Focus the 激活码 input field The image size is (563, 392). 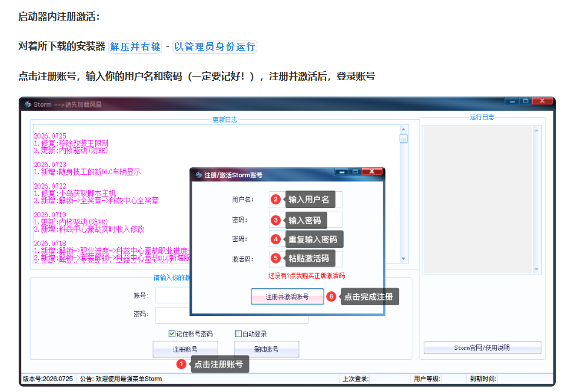tap(306, 259)
